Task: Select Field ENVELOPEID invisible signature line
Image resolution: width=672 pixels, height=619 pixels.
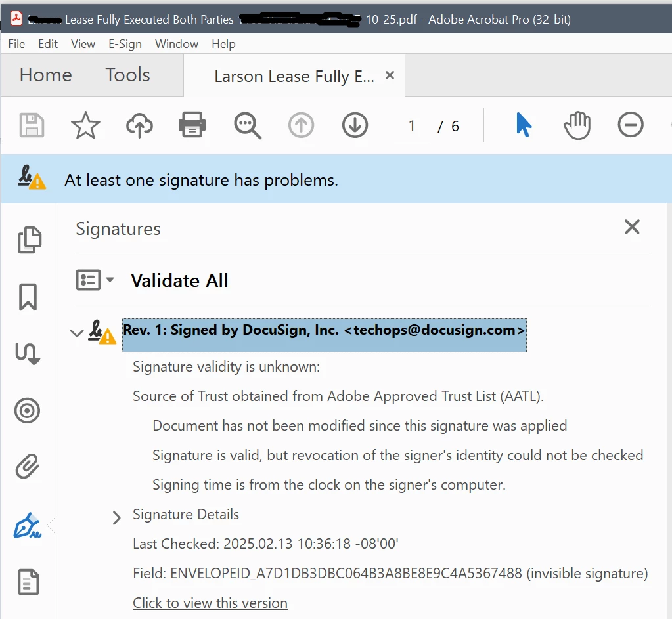Action: pyautogui.click(x=390, y=573)
